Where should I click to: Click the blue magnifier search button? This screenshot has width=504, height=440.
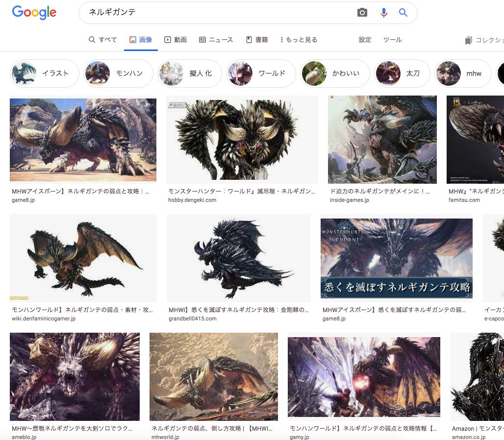[x=403, y=13]
